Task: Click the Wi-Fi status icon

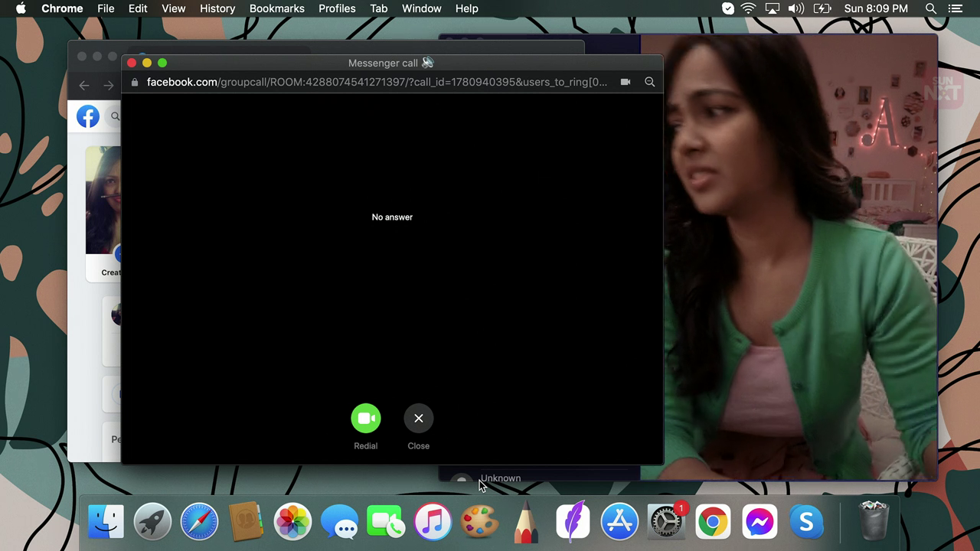Action: tap(749, 8)
